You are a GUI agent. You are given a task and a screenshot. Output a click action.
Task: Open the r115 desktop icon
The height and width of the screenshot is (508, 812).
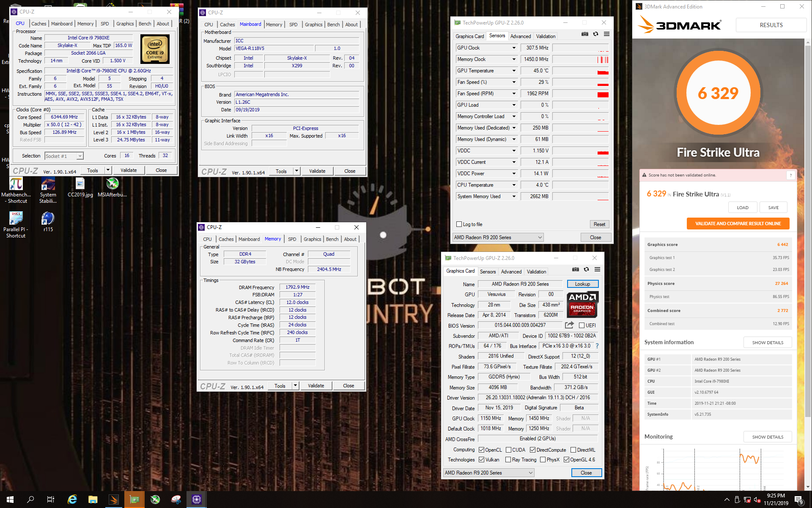[48, 222]
